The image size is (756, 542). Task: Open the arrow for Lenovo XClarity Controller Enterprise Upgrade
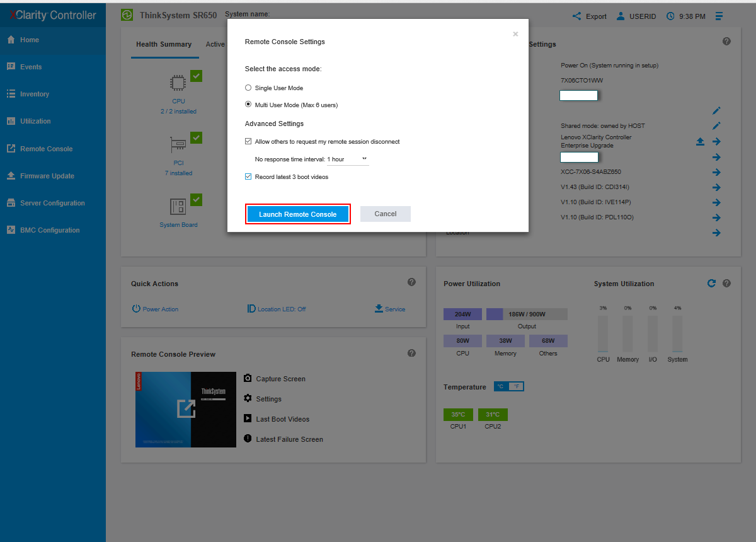pos(716,142)
